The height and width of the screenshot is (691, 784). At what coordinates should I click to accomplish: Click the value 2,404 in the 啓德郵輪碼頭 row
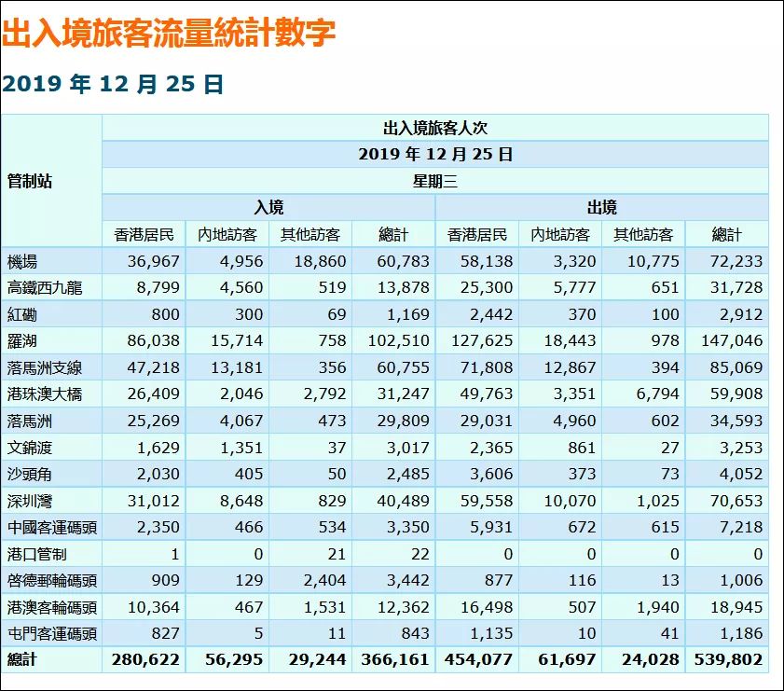(324, 581)
